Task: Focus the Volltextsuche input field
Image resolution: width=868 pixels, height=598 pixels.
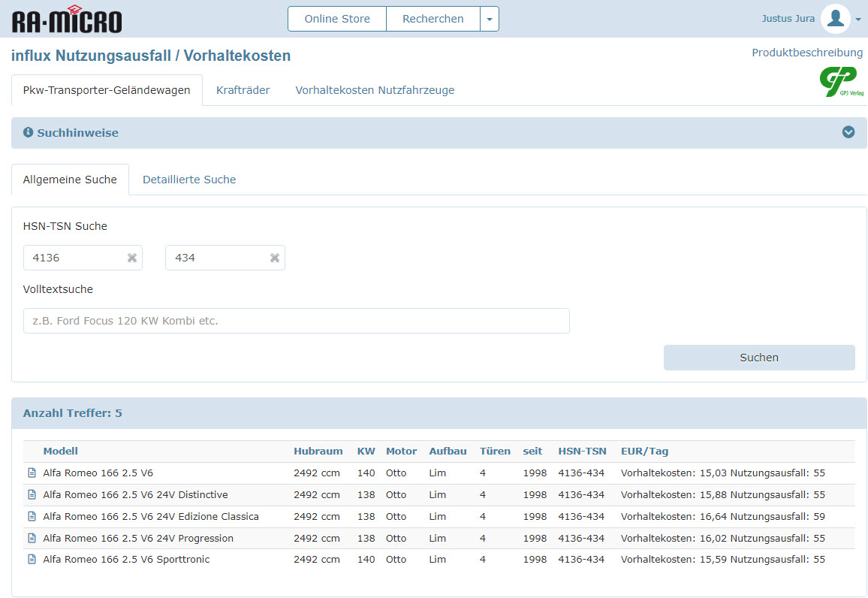Action: [296, 321]
